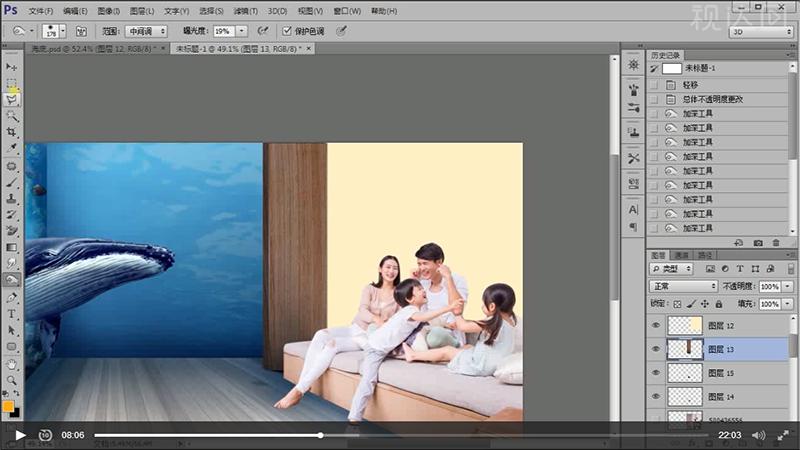This screenshot has height=450, width=800.
Task: Hide layer 图层 15
Action: [656, 372]
